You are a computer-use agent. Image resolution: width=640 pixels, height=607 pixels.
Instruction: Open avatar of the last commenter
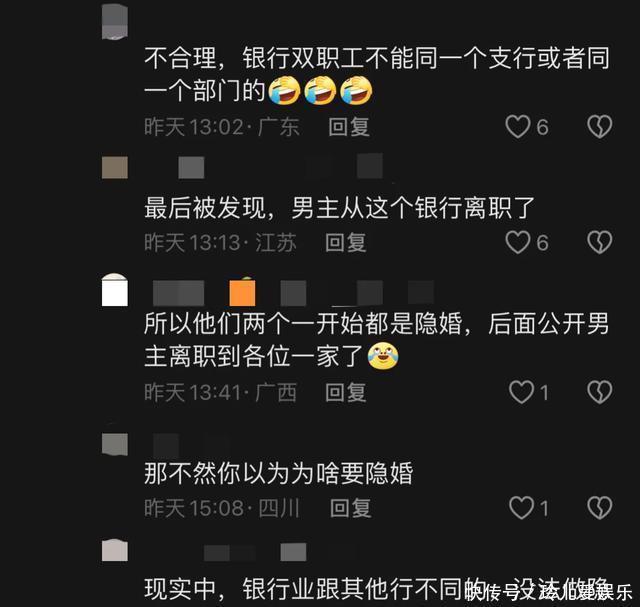point(115,550)
